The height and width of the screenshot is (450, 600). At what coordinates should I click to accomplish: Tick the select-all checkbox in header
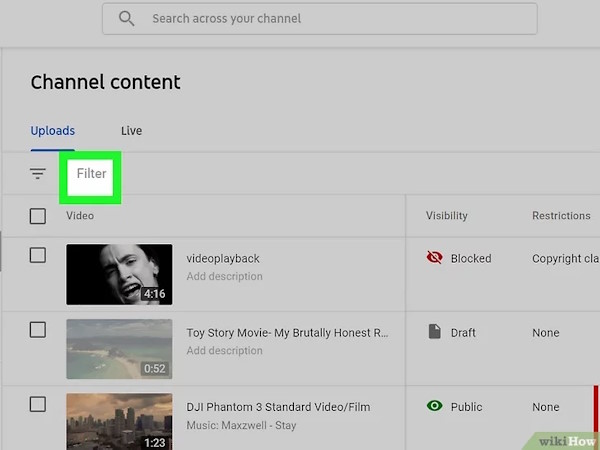point(38,215)
